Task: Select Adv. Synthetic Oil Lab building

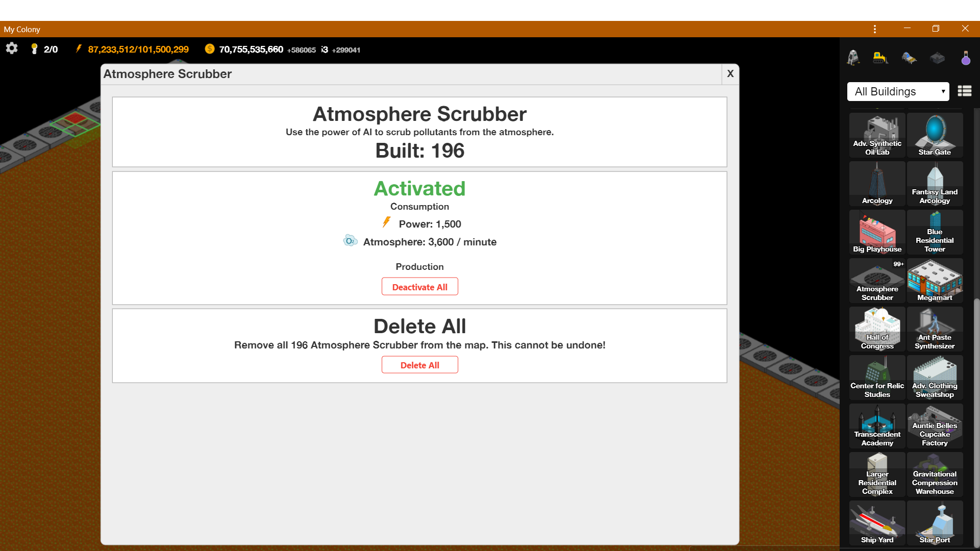Action: (x=877, y=135)
